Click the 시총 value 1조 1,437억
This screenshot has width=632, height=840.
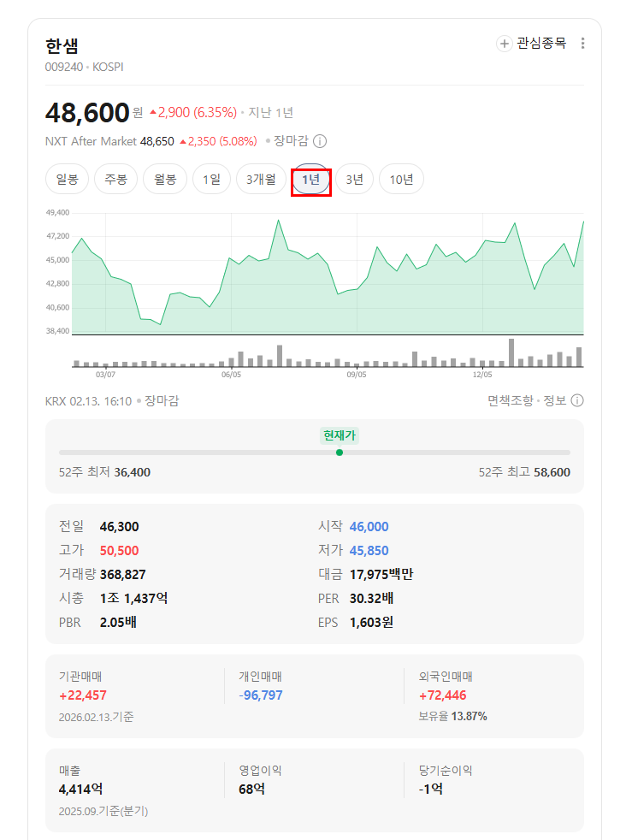(x=134, y=599)
